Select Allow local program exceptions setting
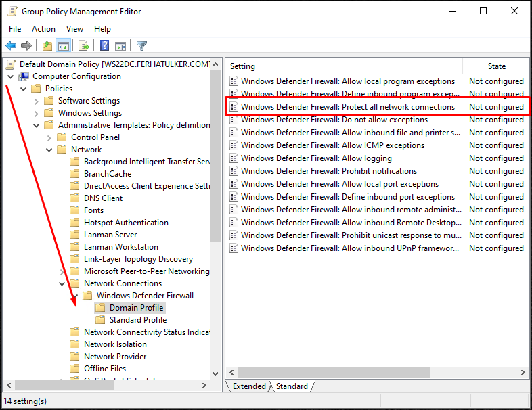This screenshot has width=532, height=410. (376, 81)
